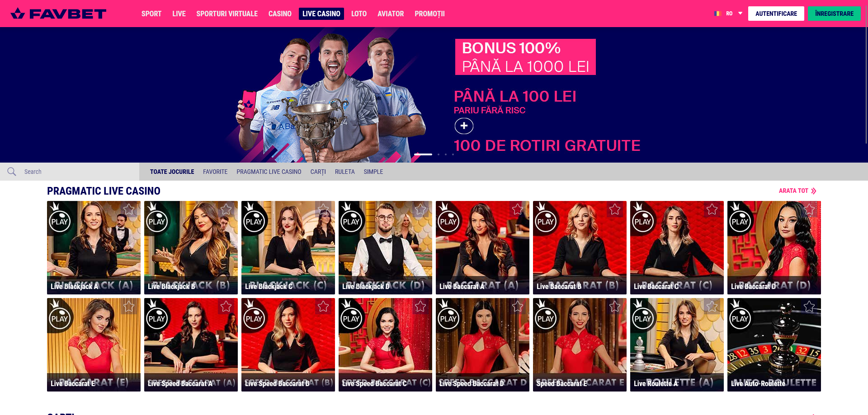Click PLAY icon on Live Roulette A

click(x=643, y=318)
